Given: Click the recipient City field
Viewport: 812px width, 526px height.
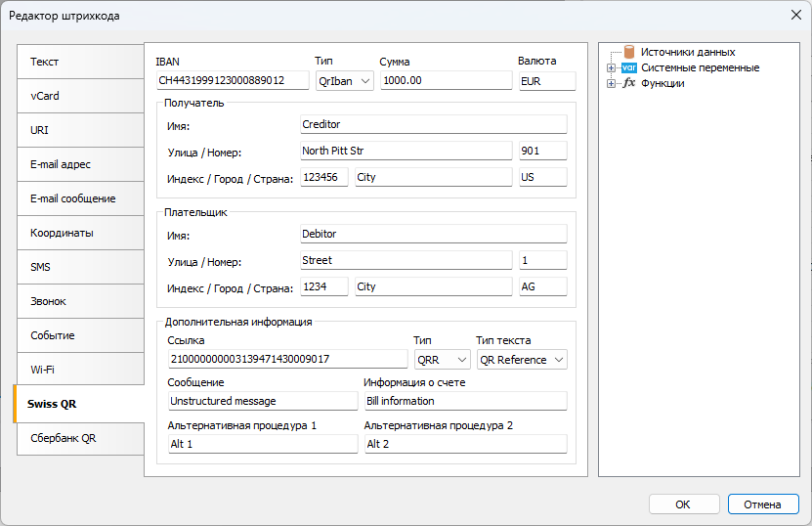Looking at the screenshot, I should coord(434,177).
